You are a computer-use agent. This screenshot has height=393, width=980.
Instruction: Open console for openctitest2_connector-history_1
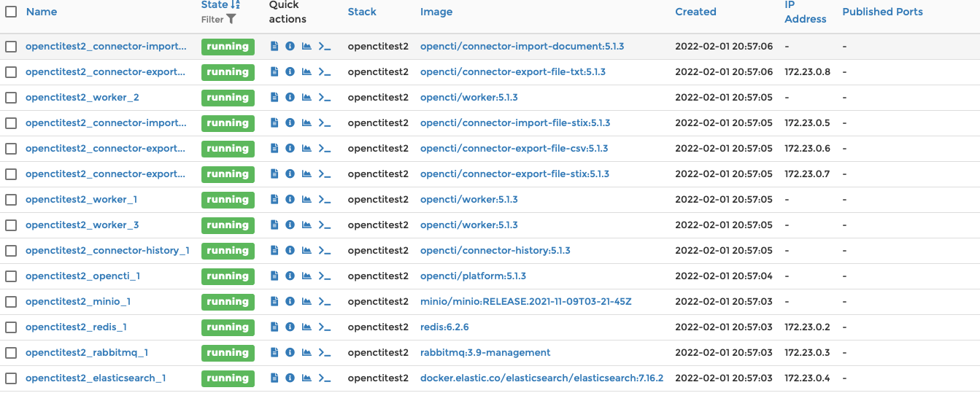325,250
